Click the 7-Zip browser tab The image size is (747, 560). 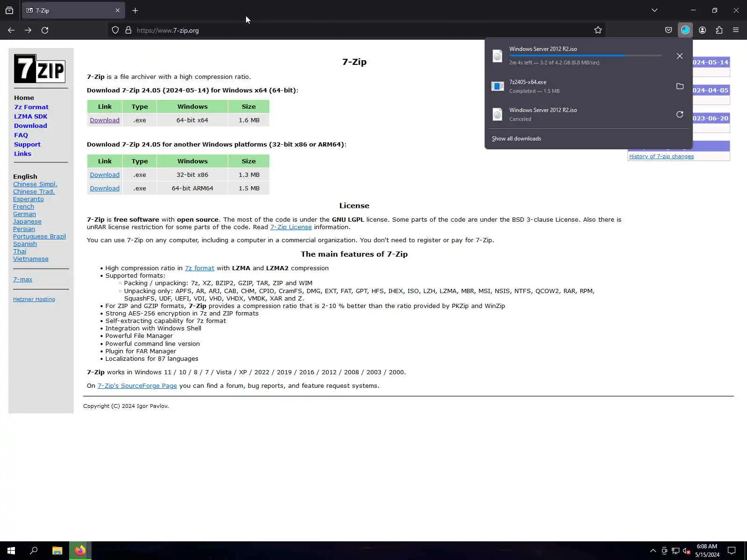click(x=73, y=10)
